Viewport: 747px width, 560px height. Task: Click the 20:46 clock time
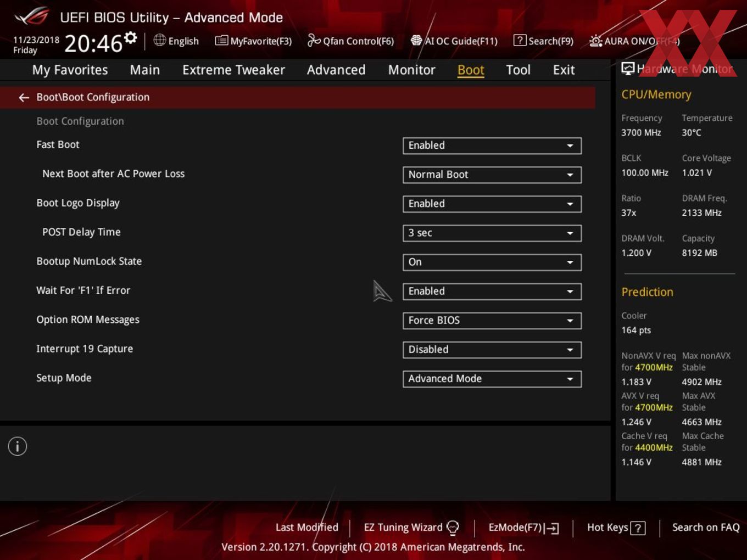(93, 43)
